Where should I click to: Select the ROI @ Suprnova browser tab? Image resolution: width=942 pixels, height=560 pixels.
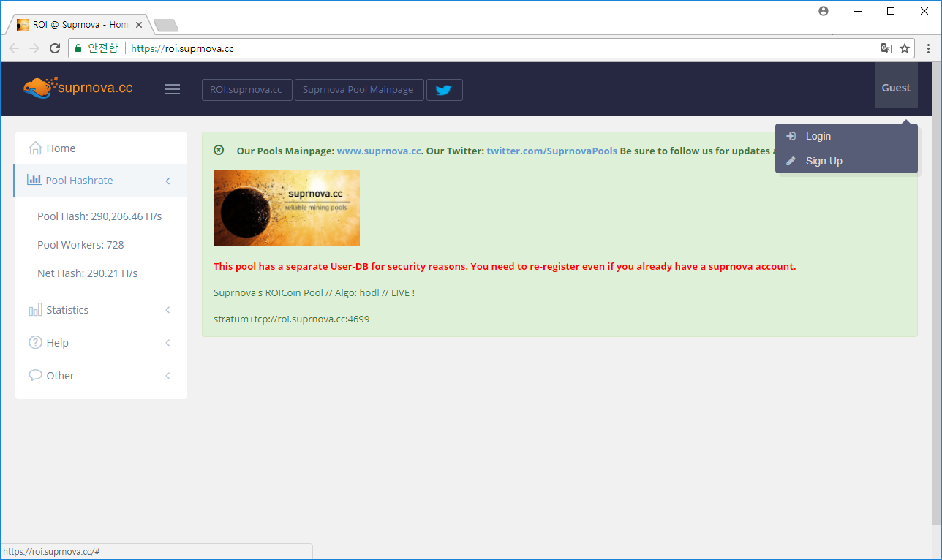click(x=78, y=25)
